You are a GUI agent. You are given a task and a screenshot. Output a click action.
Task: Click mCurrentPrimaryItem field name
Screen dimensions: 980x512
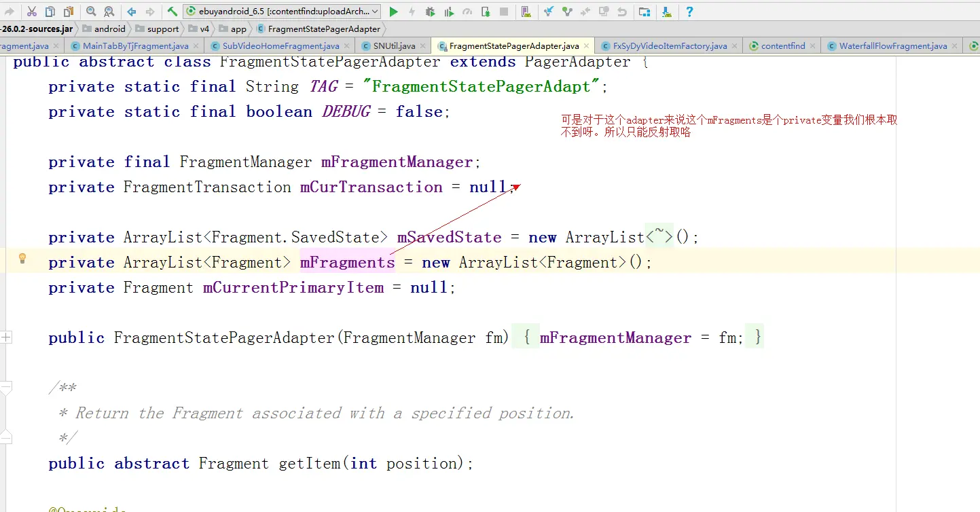click(293, 287)
